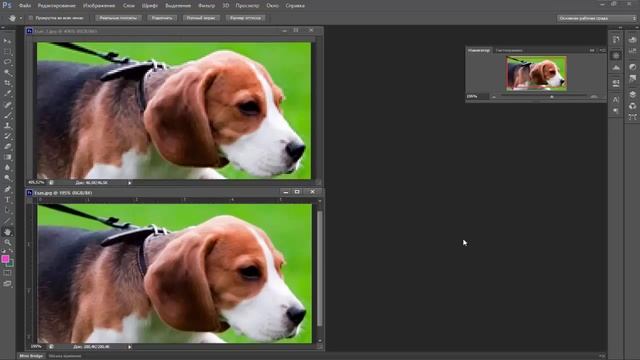Select the Crop tool
This screenshot has width=640, height=360.
point(7,83)
